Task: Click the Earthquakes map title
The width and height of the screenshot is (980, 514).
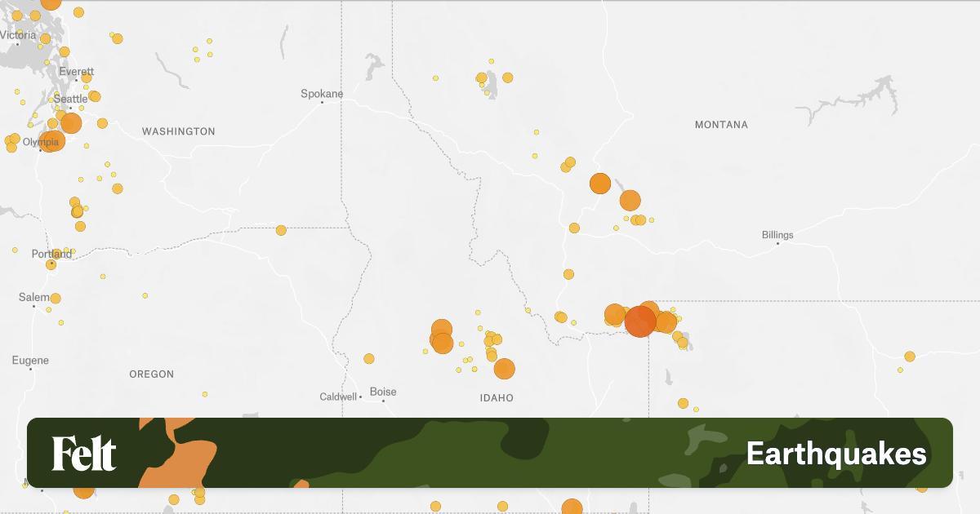Action: [x=836, y=454]
